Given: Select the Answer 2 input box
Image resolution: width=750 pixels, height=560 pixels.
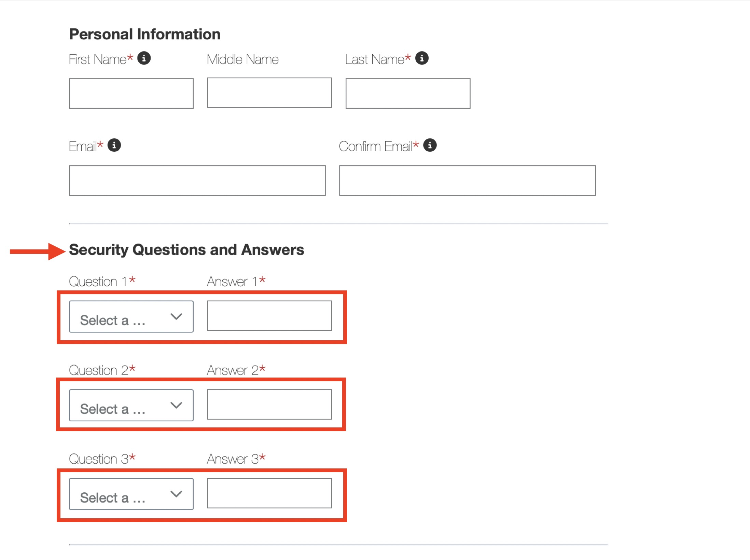Looking at the screenshot, I should [269, 405].
